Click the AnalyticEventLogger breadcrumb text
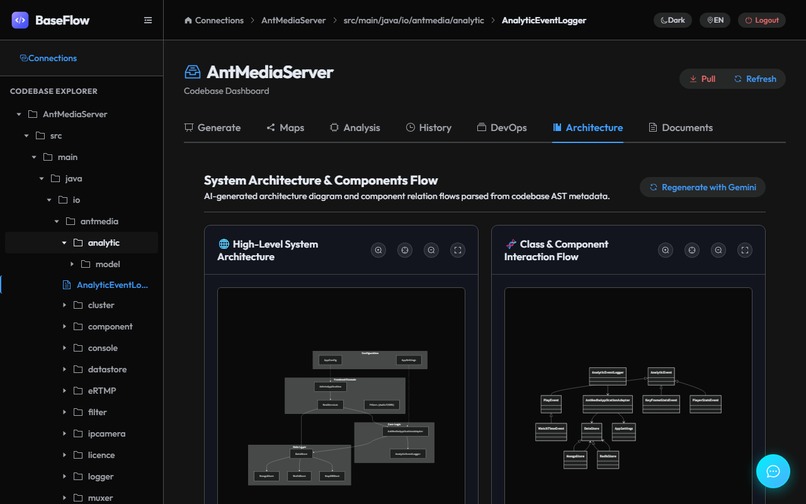Image resolution: width=806 pixels, height=504 pixels. (544, 20)
